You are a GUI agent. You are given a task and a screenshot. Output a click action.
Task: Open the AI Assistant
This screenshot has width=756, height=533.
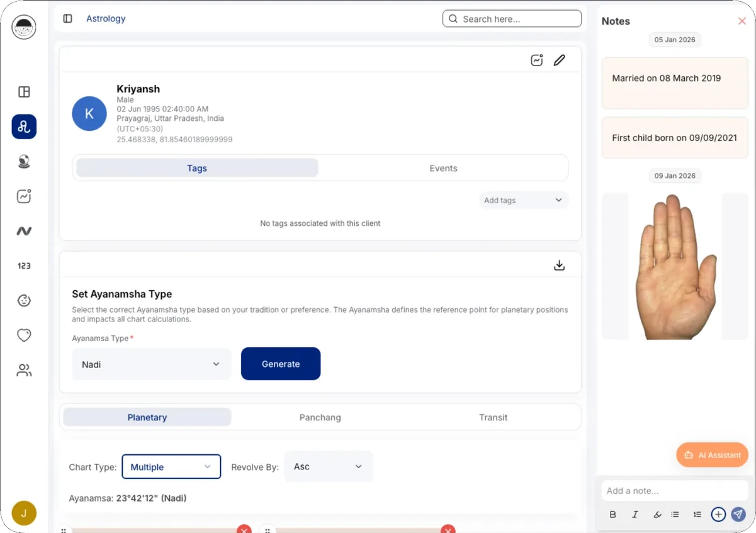pyautogui.click(x=713, y=455)
